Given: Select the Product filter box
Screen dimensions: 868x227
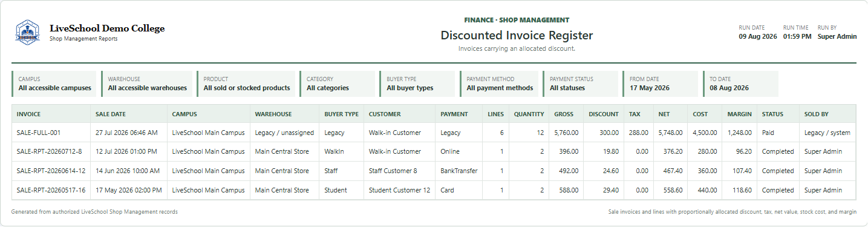Looking at the screenshot, I should pyautogui.click(x=246, y=84).
